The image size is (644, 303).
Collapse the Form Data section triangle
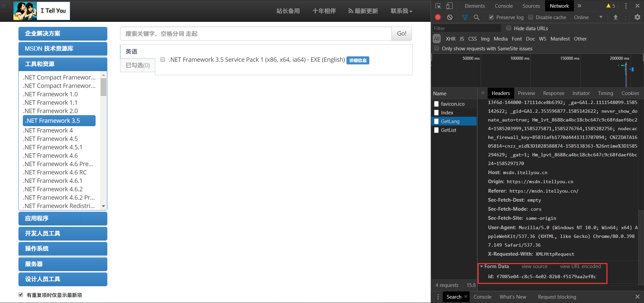pyautogui.click(x=482, y=266)
